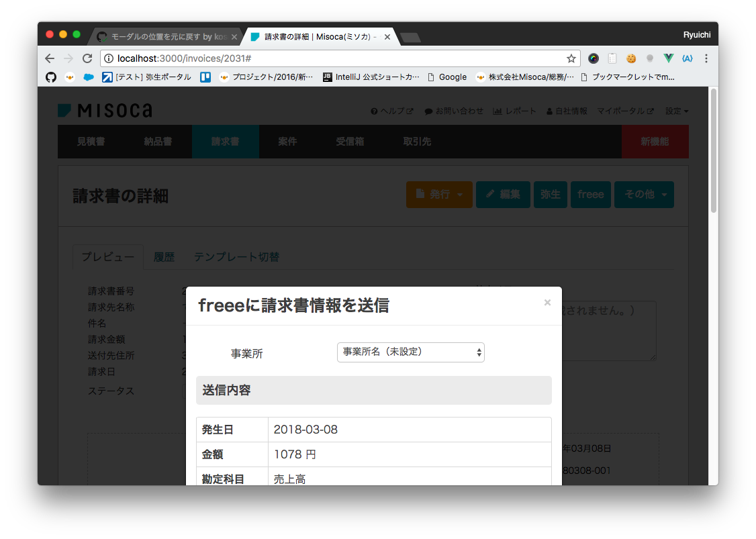Click the freee button in the page header
The height and width of the screenshot is (539, 756).
pos(591,194)
